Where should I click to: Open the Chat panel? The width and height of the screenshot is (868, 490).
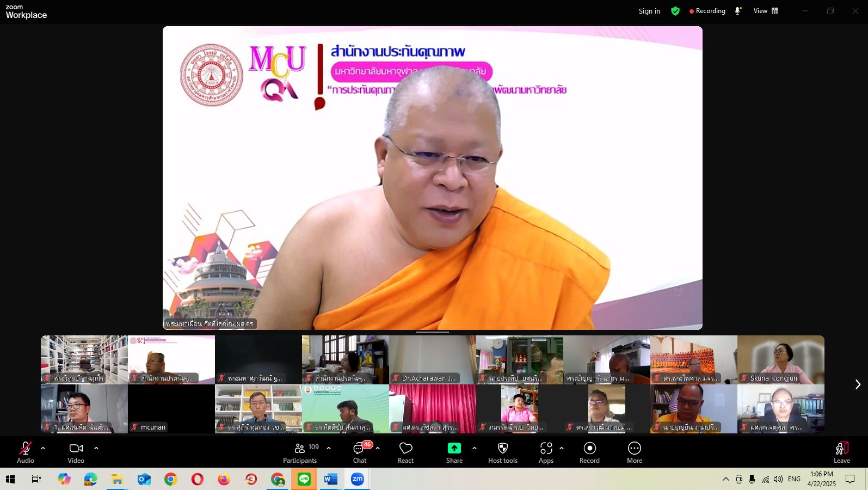point(360,452)
